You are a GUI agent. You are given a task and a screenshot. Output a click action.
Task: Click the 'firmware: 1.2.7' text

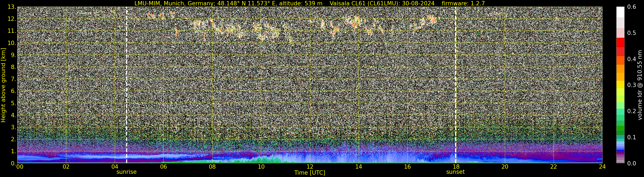pos(463,3)
